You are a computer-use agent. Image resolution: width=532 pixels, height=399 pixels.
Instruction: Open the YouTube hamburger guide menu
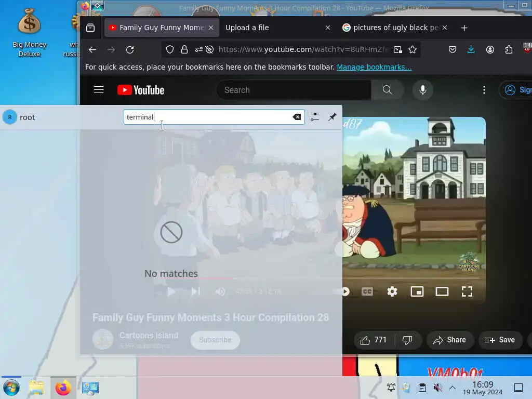[x=99, y=90]
